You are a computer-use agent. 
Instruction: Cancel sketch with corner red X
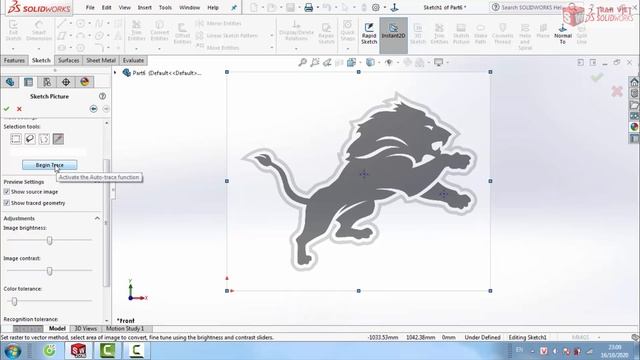click(617, 91)
